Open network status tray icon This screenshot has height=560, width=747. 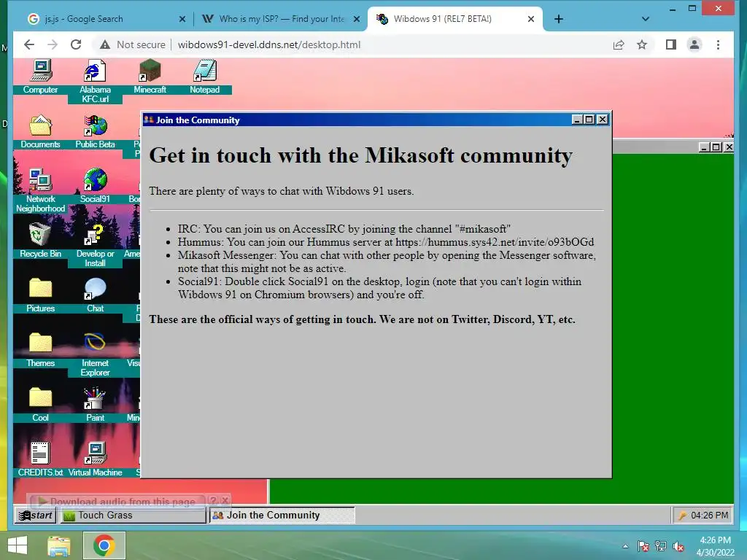(x=661, y=546)
